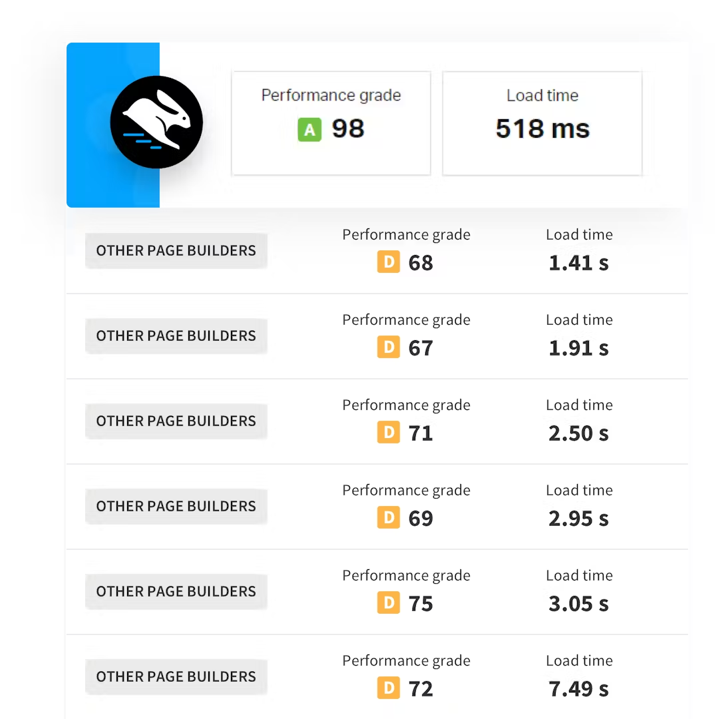This screenshot has width=728, height=719.
Task: Click the D badge next to 71
Action: [389, 432]
